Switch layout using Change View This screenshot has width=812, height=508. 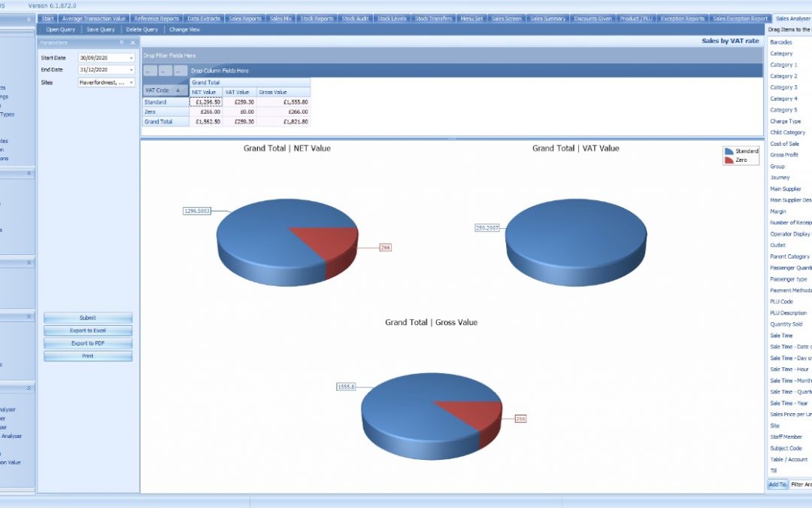(183, 29)
